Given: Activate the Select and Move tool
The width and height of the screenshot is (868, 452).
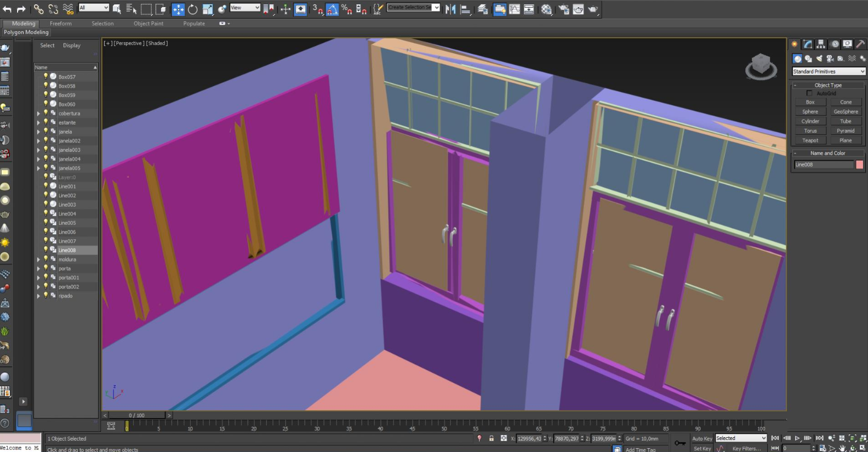Looking at the screenshot, I should (178, 9).
